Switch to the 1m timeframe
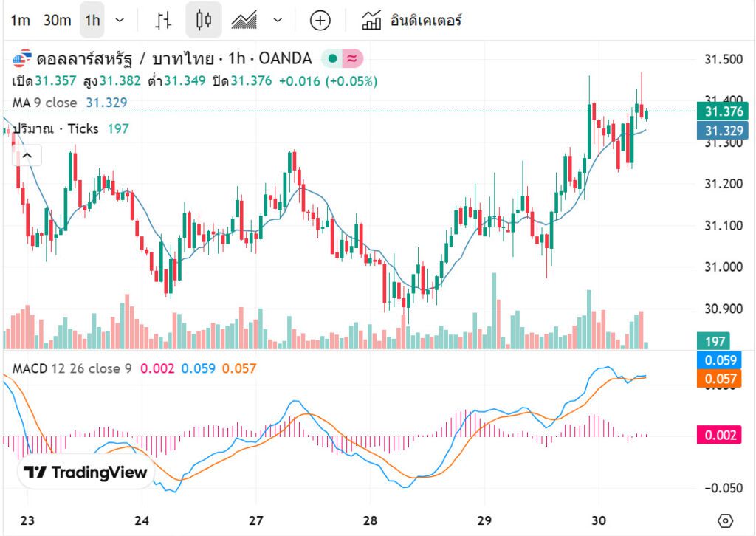This screenshot has width=756, height=536. pos(20,21)
